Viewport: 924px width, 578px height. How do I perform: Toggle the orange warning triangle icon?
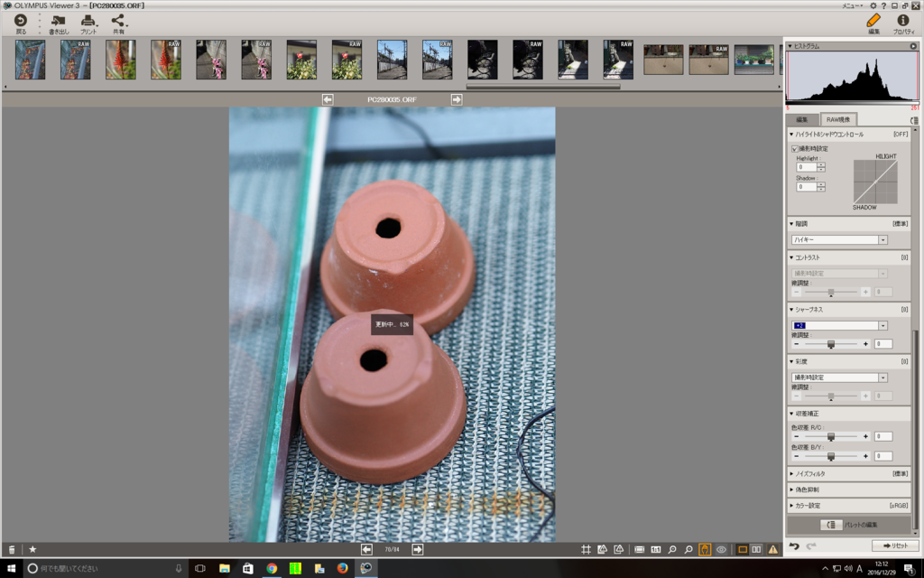[x=773, y=549]
